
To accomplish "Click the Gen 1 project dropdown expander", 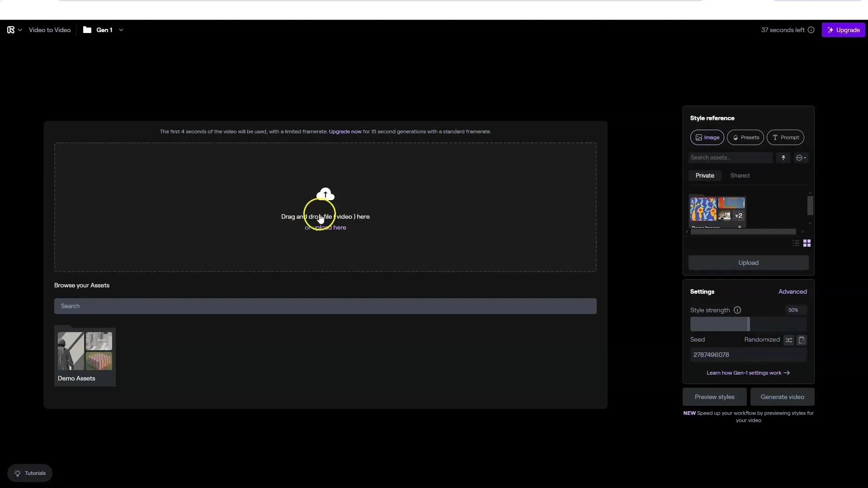I will coord(120,30).
